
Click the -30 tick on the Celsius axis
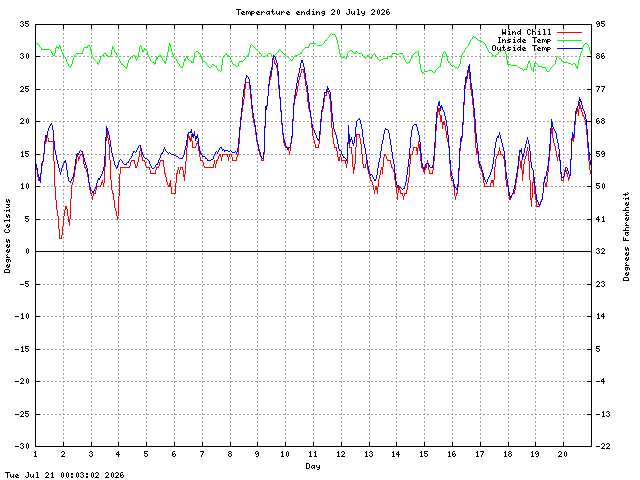coord(22,446)
